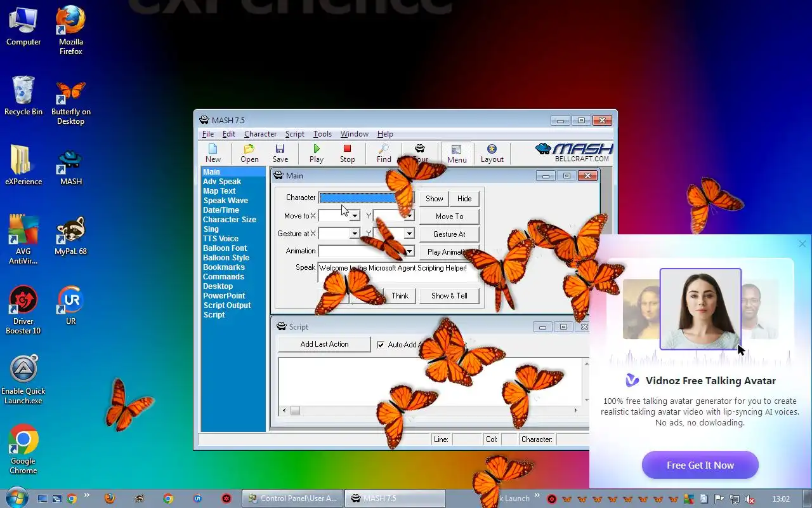Close the Vidnoz ad popup
Screen dimensions: 812x508
pos(802,244)
